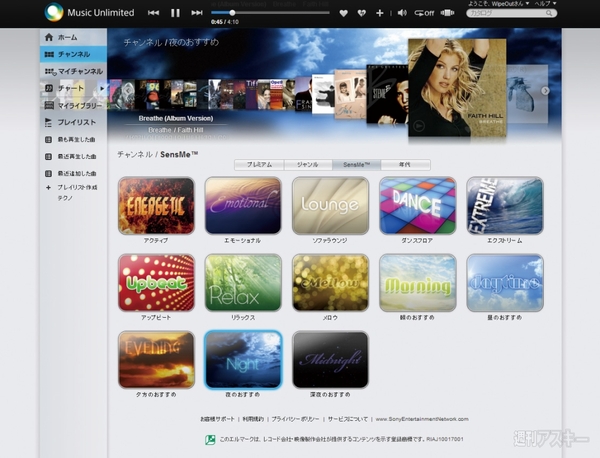Like the song with heart icon
Image resolution: width=600 pixels, height=458 pixels.
point(344,13)
